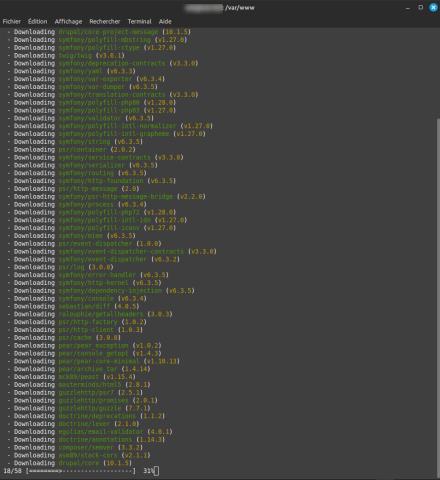Click the 18/58 download progress bar

coord(81,471)
